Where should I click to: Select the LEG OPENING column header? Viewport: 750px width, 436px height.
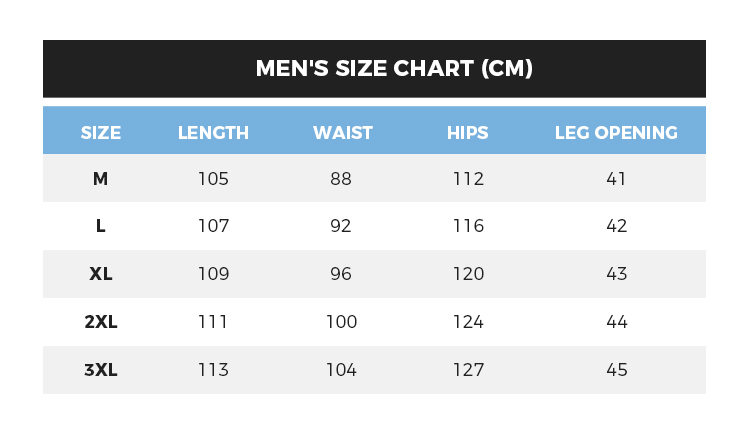[x=616, y=133]
